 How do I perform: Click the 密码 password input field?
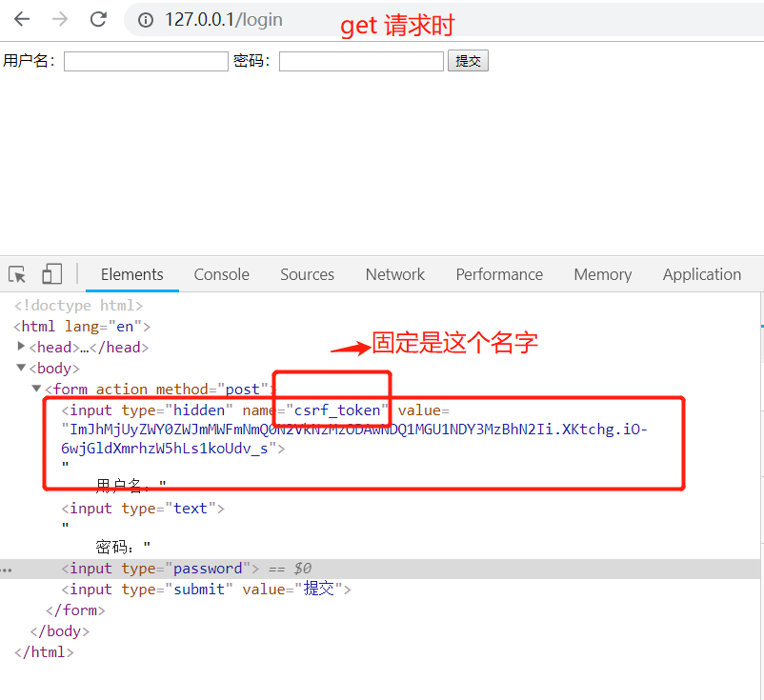tap(361, 61)
